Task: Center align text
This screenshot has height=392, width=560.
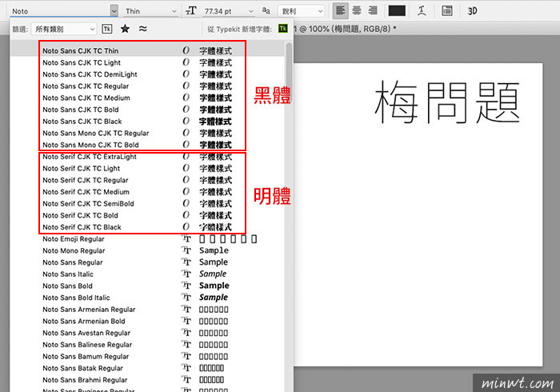Action: click(357, 10)
